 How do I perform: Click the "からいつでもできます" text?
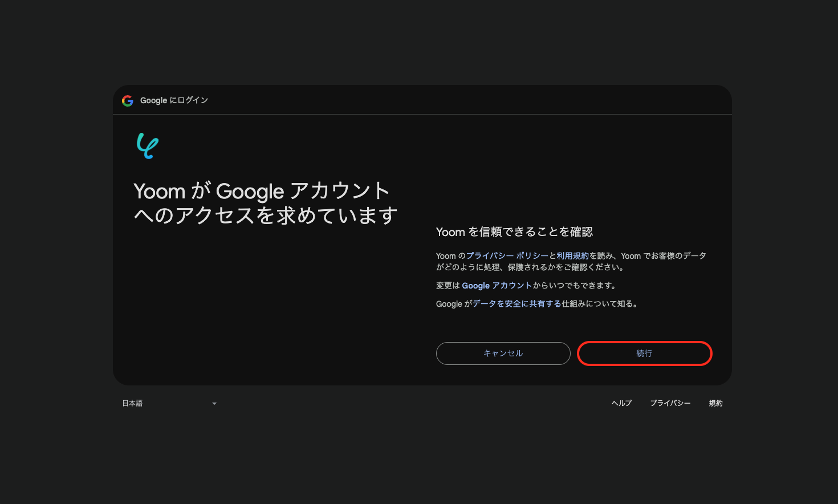point(574,286)
